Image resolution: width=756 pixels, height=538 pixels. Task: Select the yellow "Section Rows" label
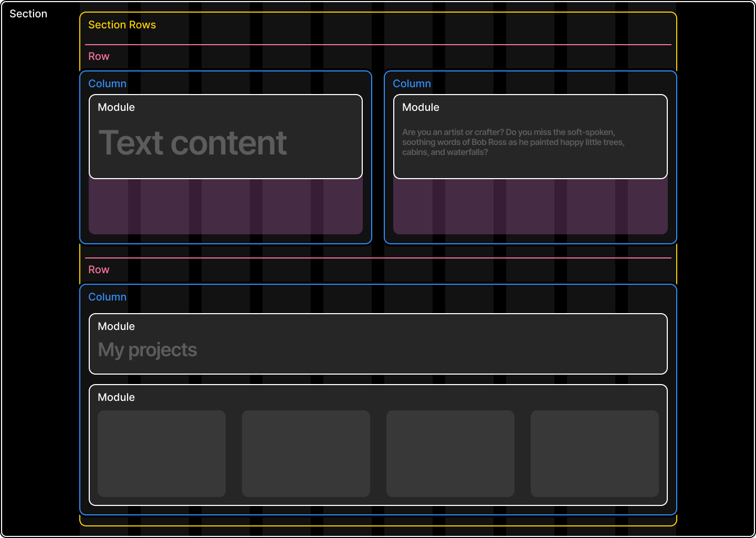coord(122,25)
